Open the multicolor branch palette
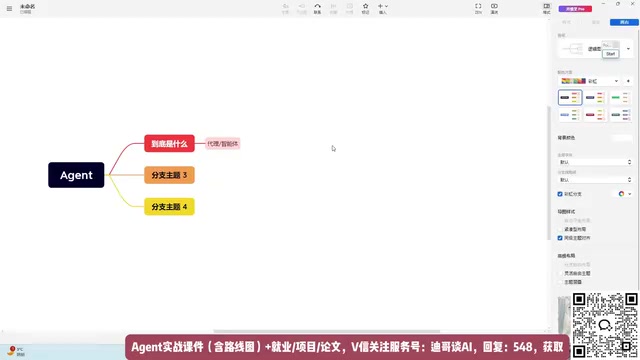Image resolution: width=640 pixels, height=360 pixels. (x=621, y=194)
